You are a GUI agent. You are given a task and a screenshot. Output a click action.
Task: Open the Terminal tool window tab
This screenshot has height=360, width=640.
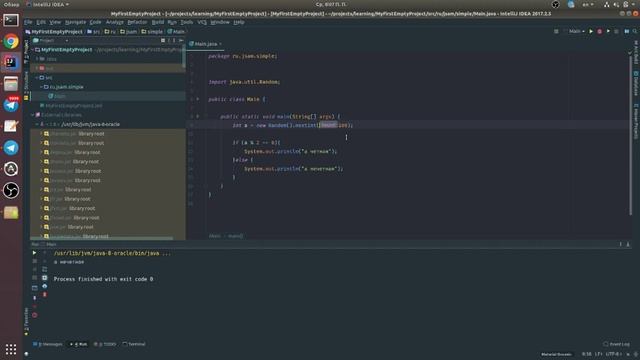[134, 344]
